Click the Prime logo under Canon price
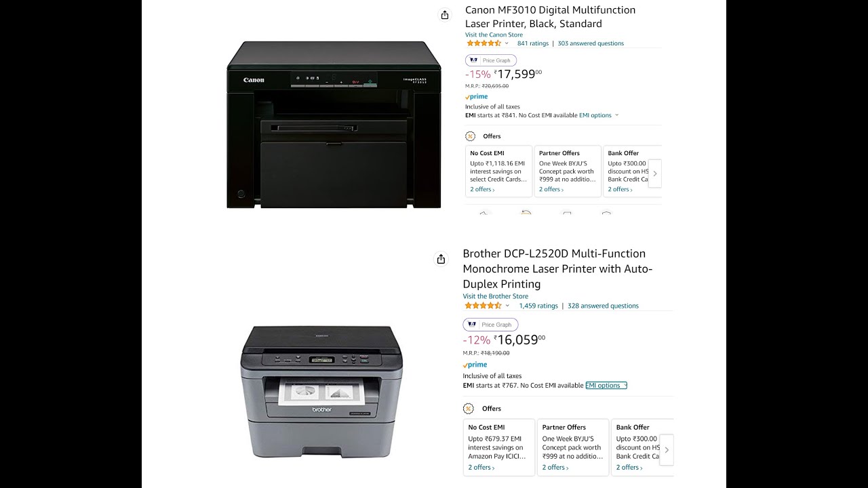The width and height of the screenshot is (868, 488). (x=477, y=97)
